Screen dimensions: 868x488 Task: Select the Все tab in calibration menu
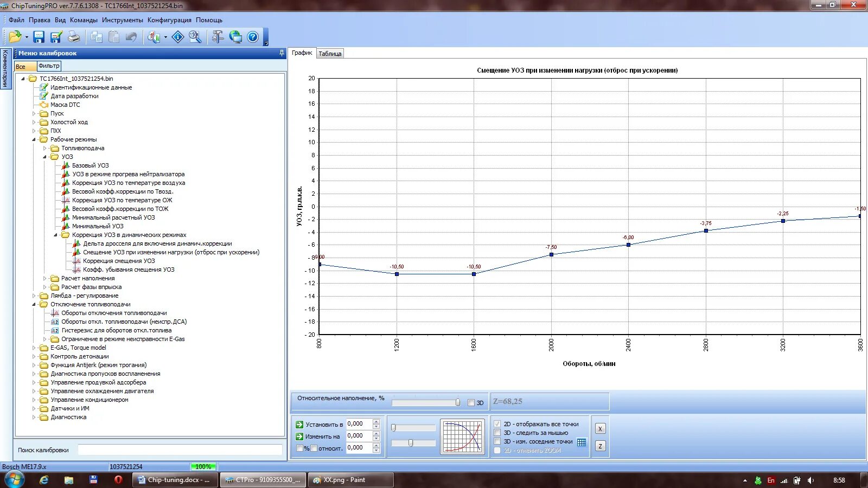[25, 67]
